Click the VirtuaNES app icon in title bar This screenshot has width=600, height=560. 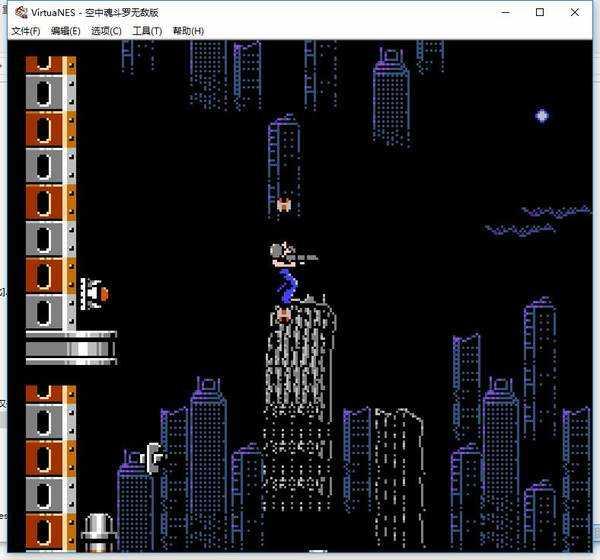[21, 12]
